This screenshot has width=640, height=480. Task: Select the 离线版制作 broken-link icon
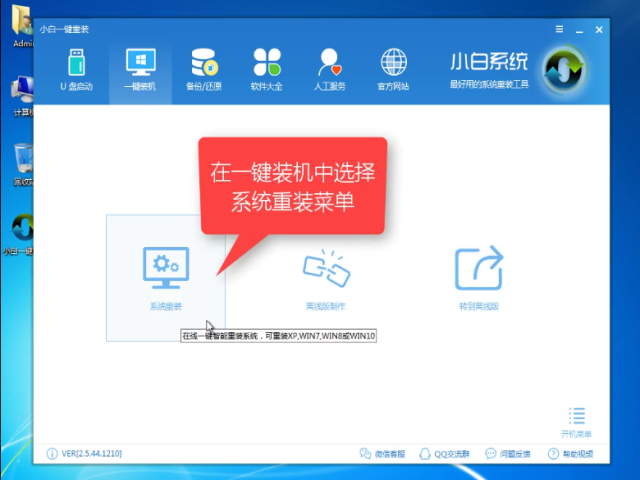324,268
